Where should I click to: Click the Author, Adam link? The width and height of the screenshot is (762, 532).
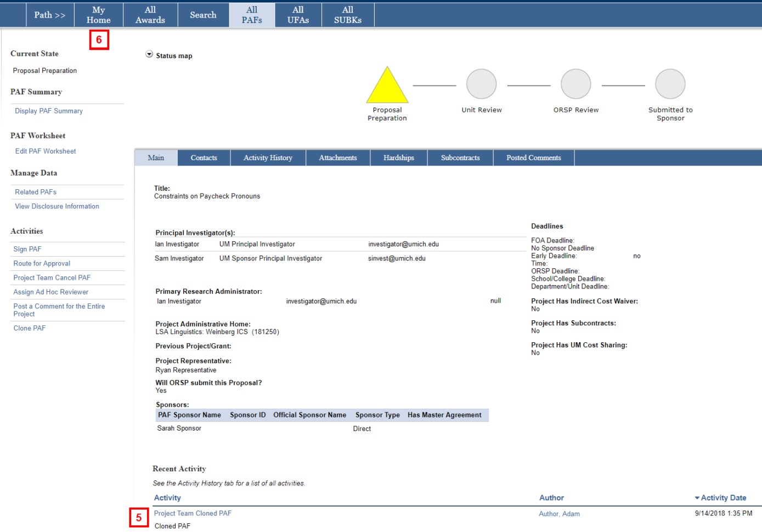click(x=559, y=514)
